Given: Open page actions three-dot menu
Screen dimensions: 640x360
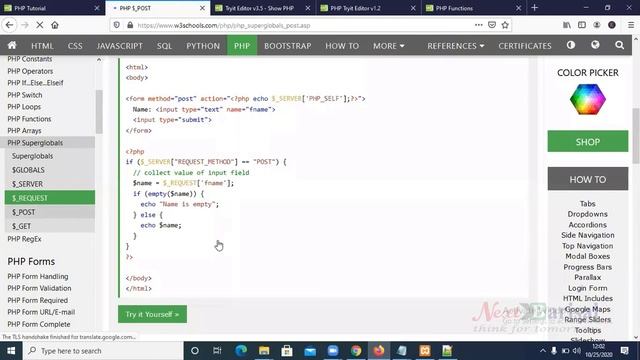Looking at the screenshot, I should (478, 25).
